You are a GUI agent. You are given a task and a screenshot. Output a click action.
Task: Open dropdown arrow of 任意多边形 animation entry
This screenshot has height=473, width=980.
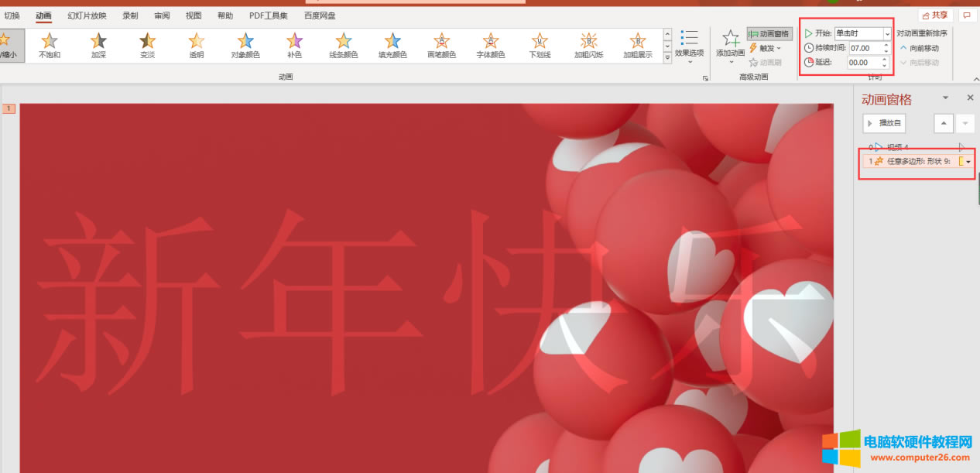coord(968,161)
